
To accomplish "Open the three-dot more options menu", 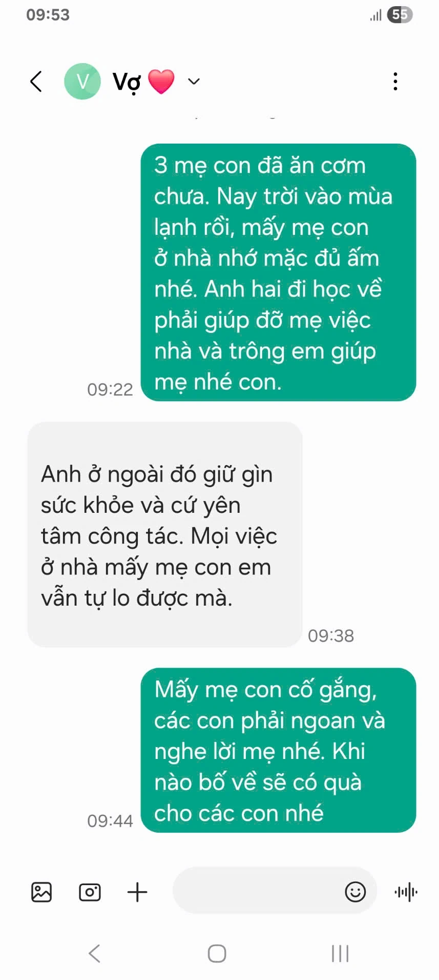I will 395,82.
